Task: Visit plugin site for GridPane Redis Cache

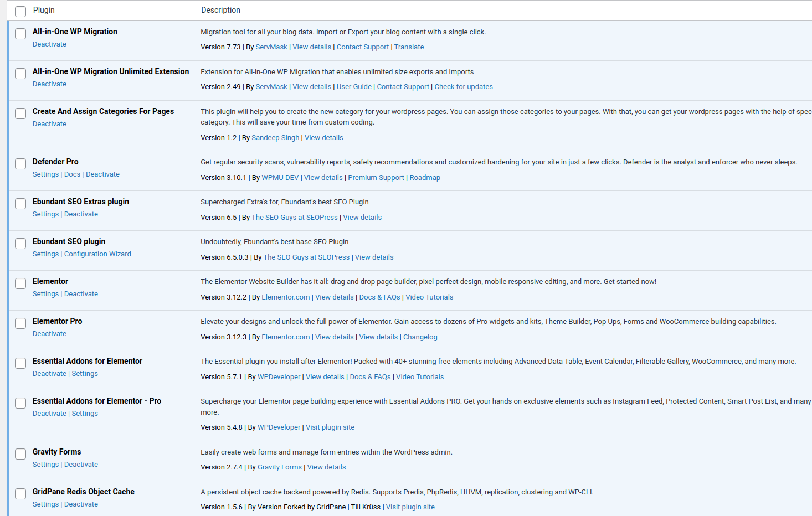Action: 410,507
